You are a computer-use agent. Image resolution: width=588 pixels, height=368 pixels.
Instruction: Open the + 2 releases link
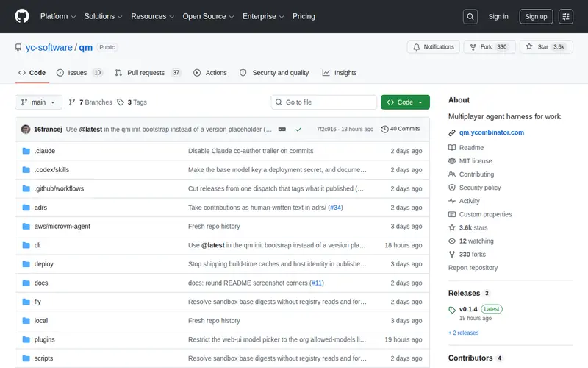(464, 333)
